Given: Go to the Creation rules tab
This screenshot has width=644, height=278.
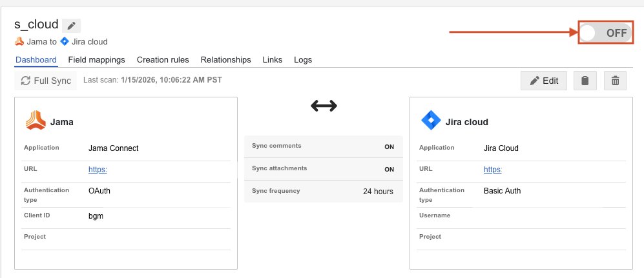Looking at the screenshot, I should [x=163, y=60].
